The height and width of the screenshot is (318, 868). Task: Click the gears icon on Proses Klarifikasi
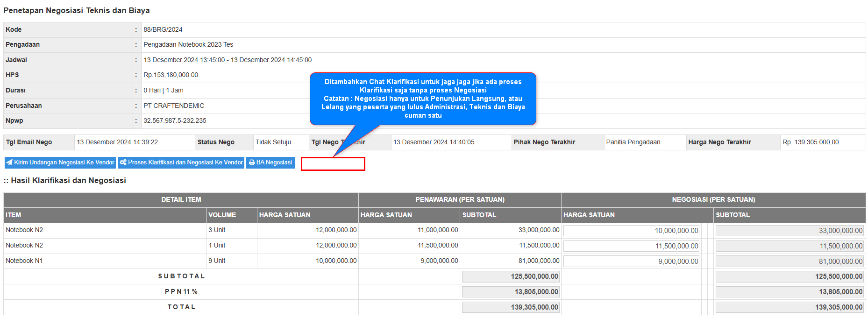pos(123,163)
